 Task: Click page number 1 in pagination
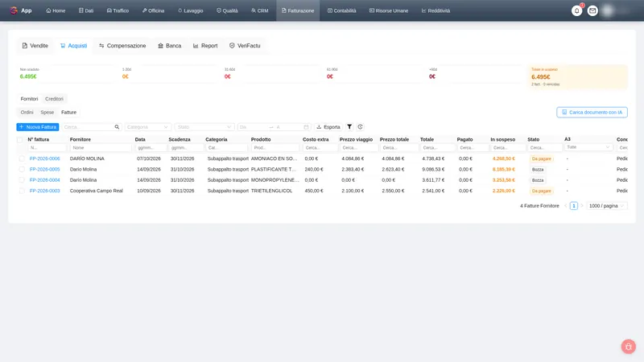pyautogui.click(x=574, y=206)
